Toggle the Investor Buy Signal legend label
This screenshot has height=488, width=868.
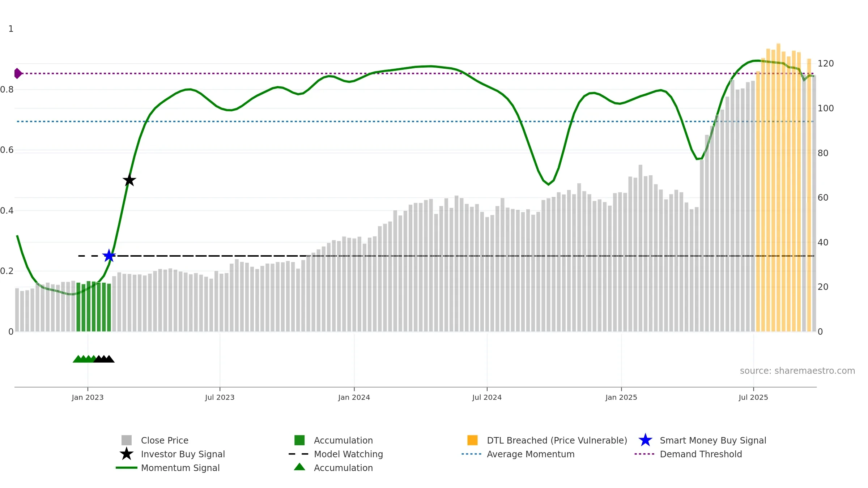coord(183,454)
